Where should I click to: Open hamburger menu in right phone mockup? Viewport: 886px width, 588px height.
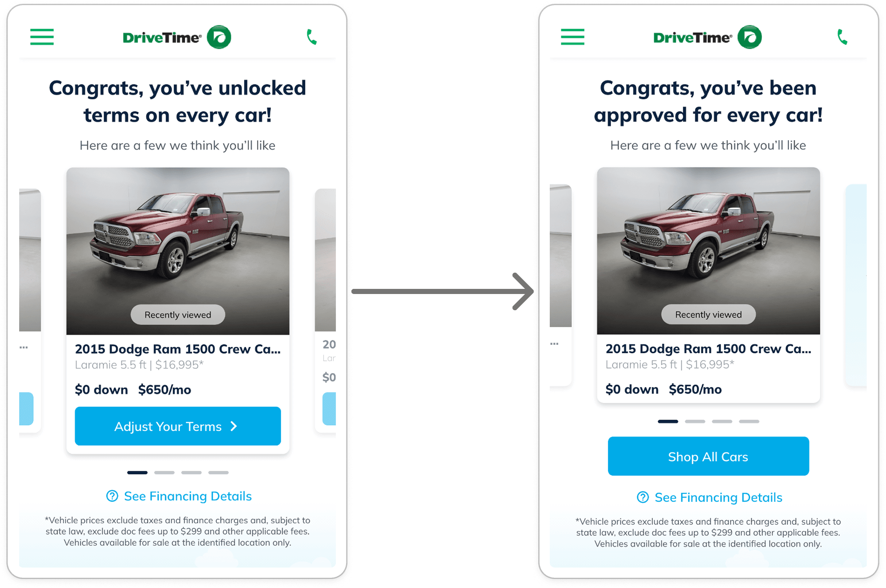click(x=572, y=37)
